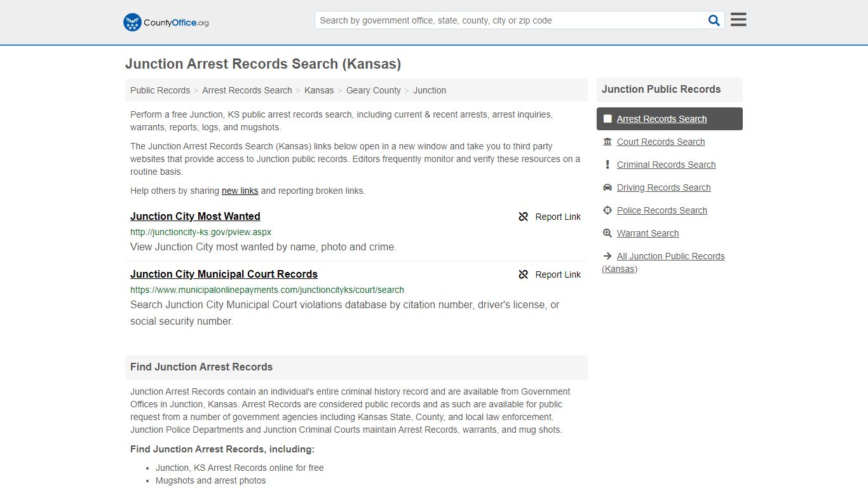Click 'Find Junction Arrest Records, including:' text
The image size is (868, 488).
click(x=222, y=449)
